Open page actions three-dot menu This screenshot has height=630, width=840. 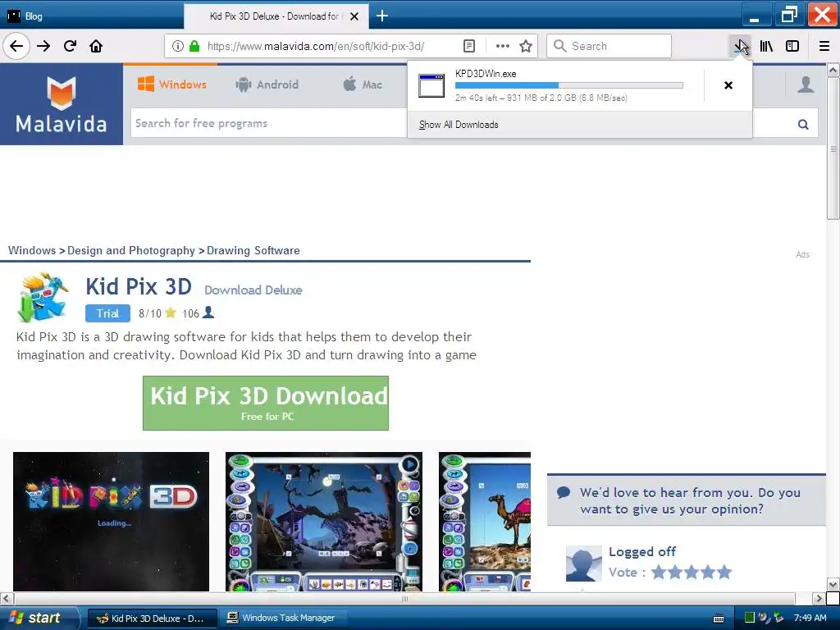point(503,46)
